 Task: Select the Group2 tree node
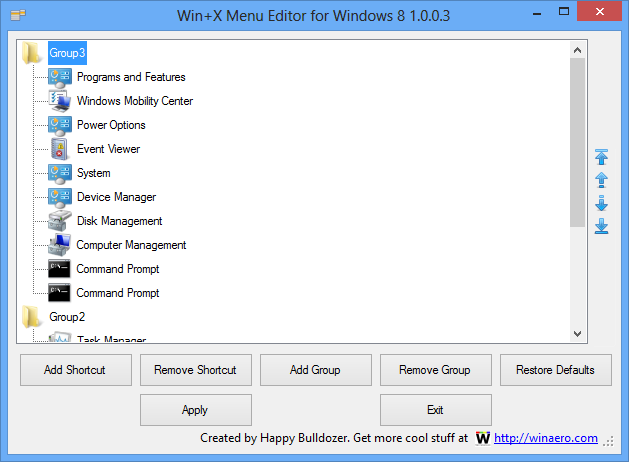pyautogui.click(x=67, y=317)
